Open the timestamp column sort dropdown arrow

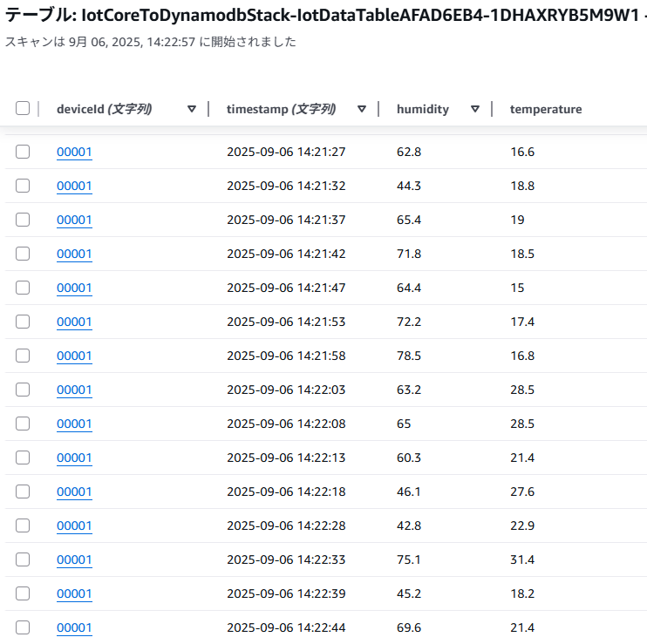pyautogui.click(x=362, y=109)
